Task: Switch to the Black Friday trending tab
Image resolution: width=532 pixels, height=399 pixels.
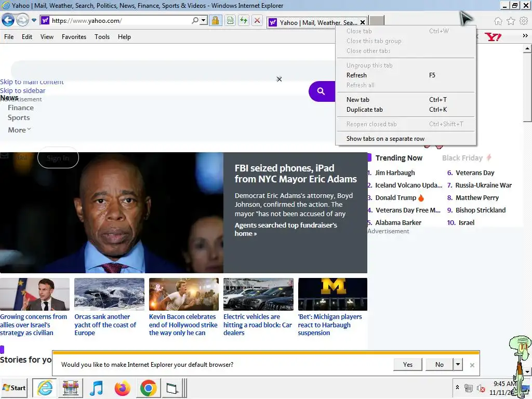Action: (x=467, y=158)
